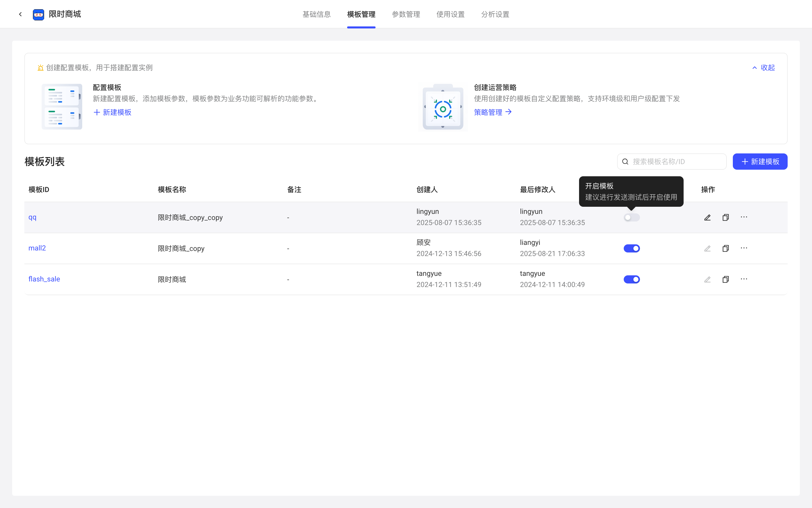Turn off the flash_sale template toggle
The image size is (812, 508).
click(632, 279)
